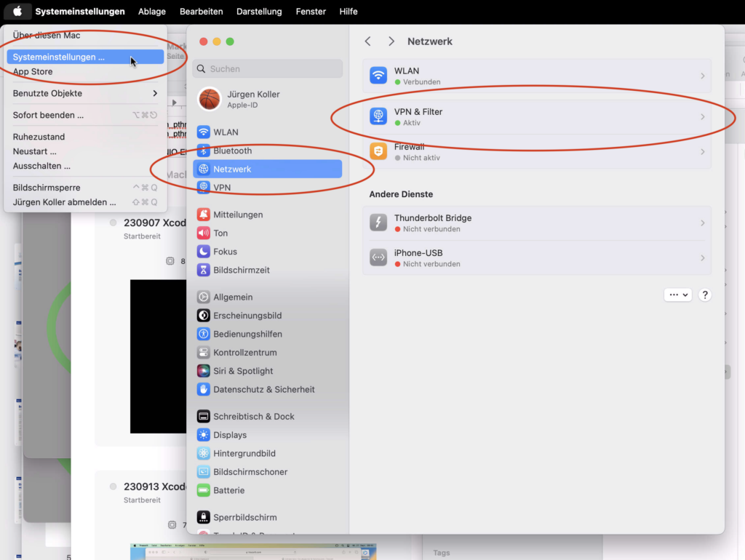
Task: Open the ellipsis dropdown below the services
Action: point(677,295)
